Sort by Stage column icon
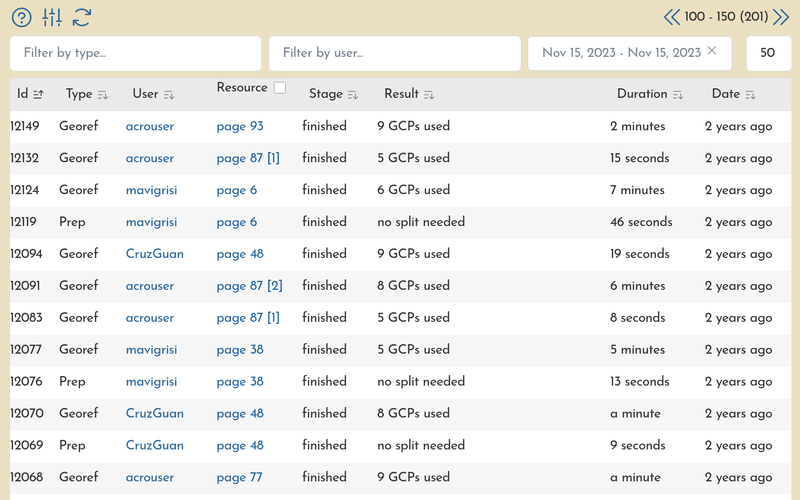800x500 pixels. point(353,95)
